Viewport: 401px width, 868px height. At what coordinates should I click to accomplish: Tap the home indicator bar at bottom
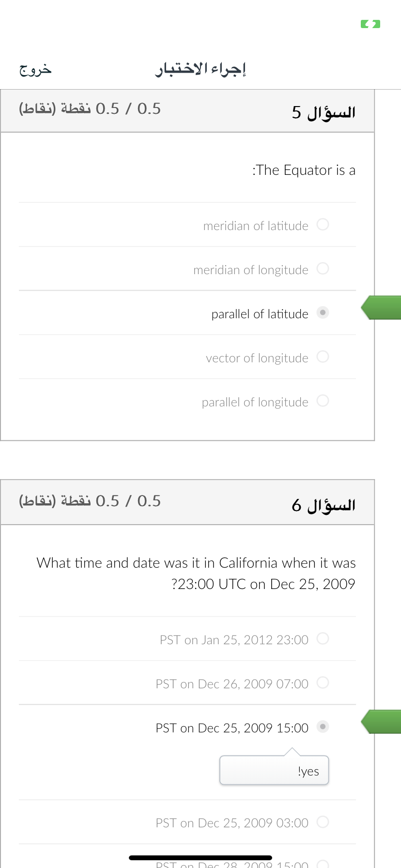200,857
